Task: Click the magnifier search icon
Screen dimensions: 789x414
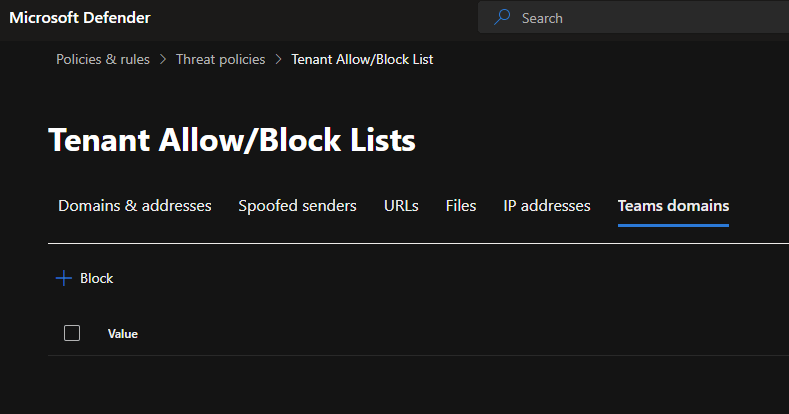Action: [502, 18]
